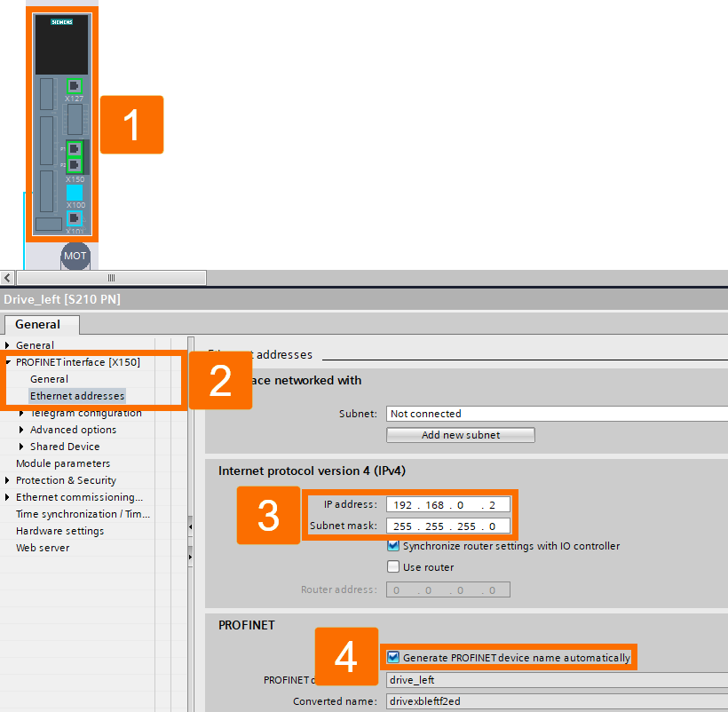Image resolution: width=728 pixels, height=712 pixels.
Task: Select the X150 P1 port on drive
Action: 75,149
